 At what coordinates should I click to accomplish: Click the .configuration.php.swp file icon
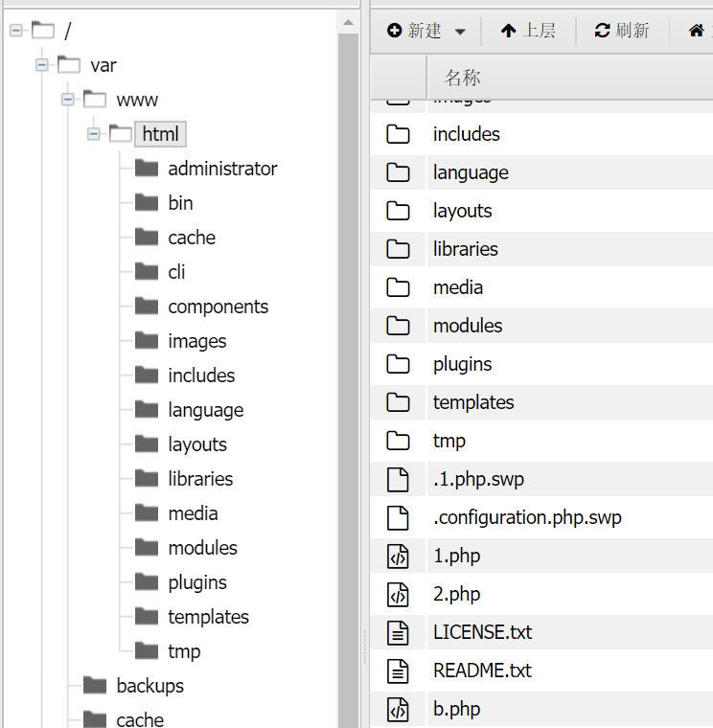click(x=398, y=517)
